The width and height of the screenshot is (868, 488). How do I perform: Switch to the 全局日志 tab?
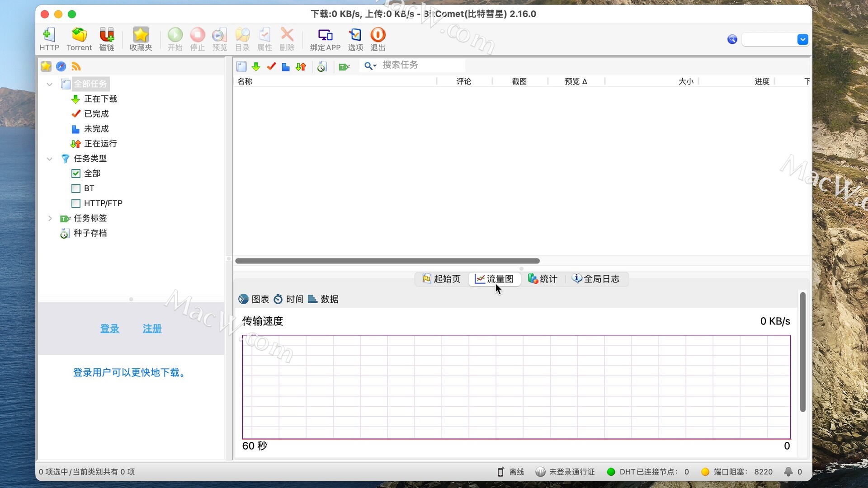(x=596, y=279)
